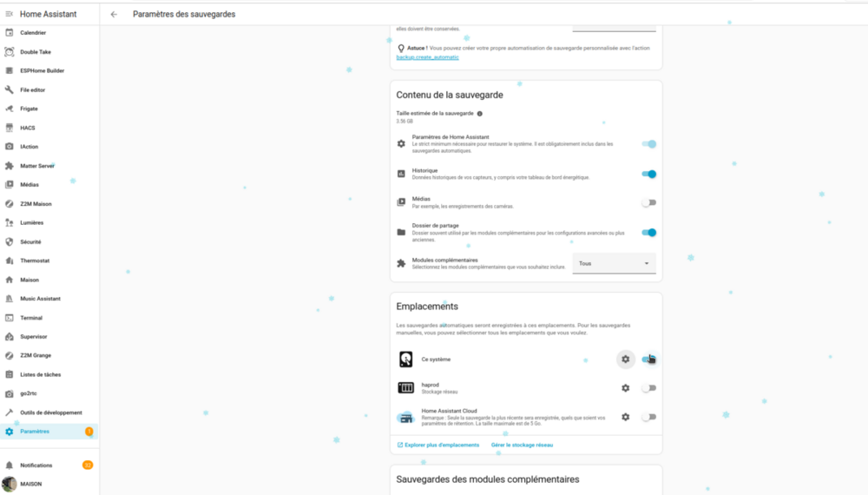Open settings gear for Home Assistant Cloud
The width and height of the screenshot is (868, 495).
point(626,417)
